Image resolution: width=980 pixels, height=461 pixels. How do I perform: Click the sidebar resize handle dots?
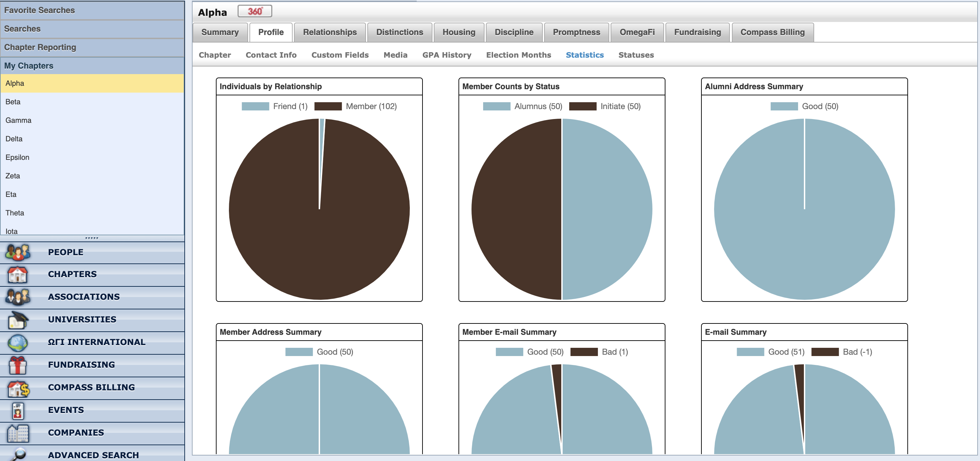pyautogui.click(x=92, y=238)
